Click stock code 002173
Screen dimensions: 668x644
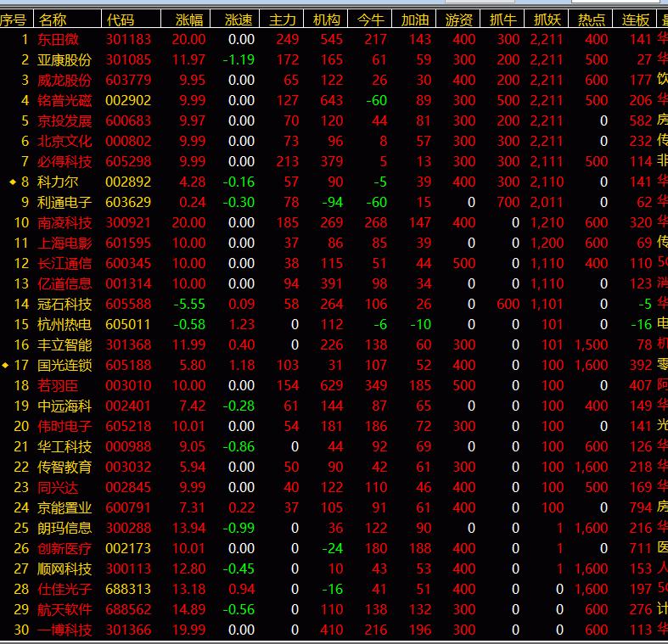tap(128, 549)
